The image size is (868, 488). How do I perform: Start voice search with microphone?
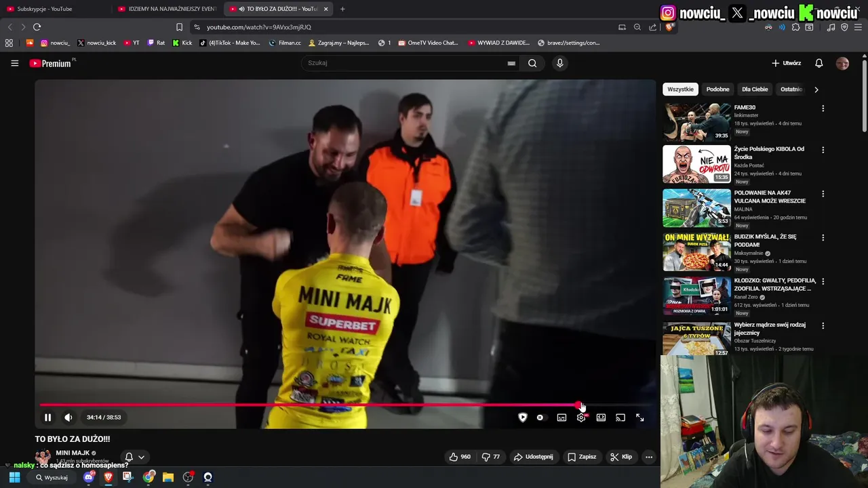point(559,63)
